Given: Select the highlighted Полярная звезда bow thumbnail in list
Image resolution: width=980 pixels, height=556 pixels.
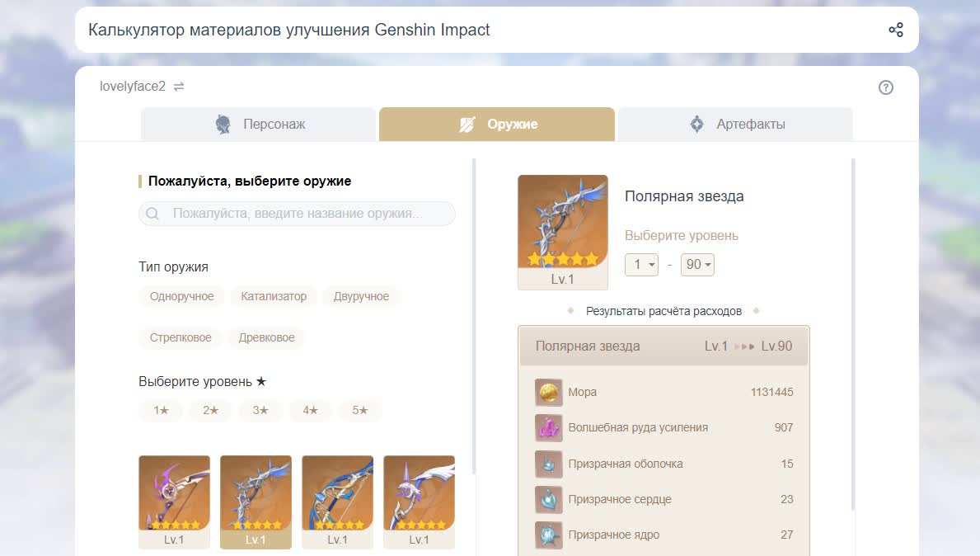Looking at the screenshot, I should point(256,502).
